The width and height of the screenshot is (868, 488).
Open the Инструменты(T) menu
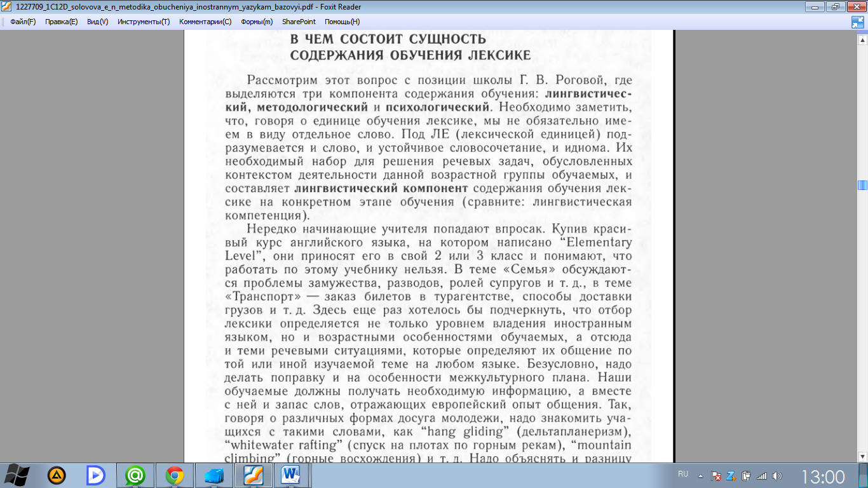pyautogui.click(x=144, y=22)
